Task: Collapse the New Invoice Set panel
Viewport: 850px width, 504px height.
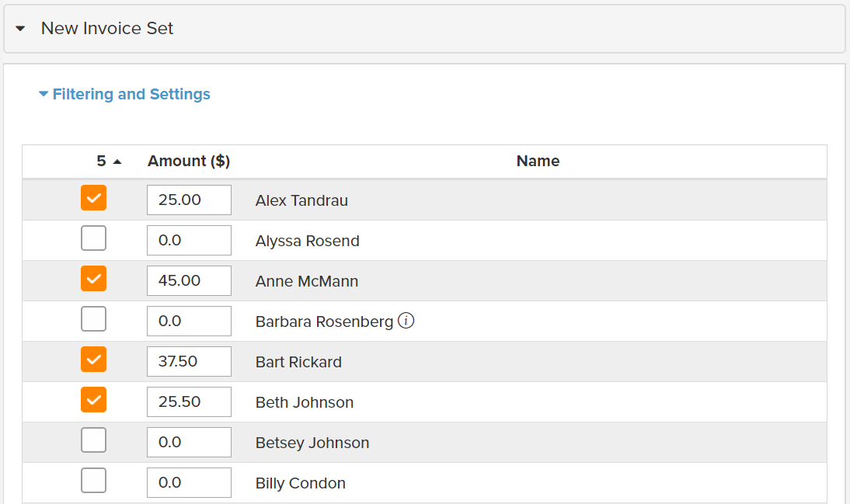Action: (21, 29)
